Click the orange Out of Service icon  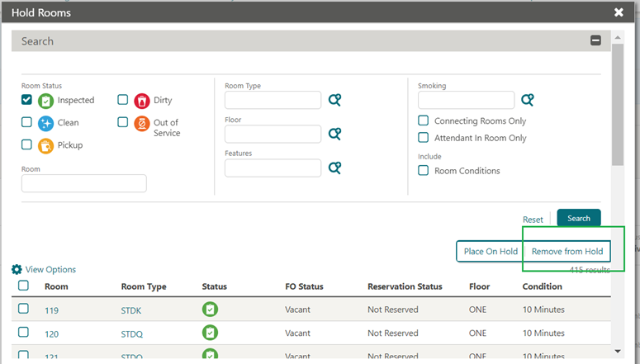141,123
